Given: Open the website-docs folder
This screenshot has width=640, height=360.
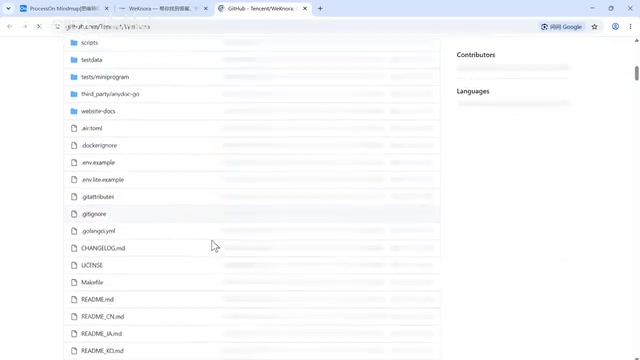Looking at the screenshot, I should (x=98, y=111).
